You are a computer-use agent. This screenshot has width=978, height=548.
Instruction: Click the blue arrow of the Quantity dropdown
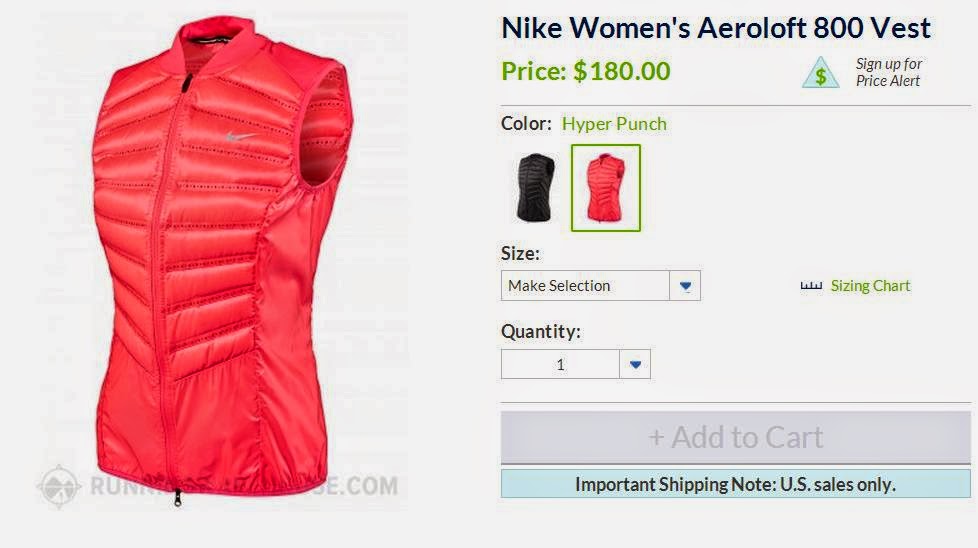635,364
